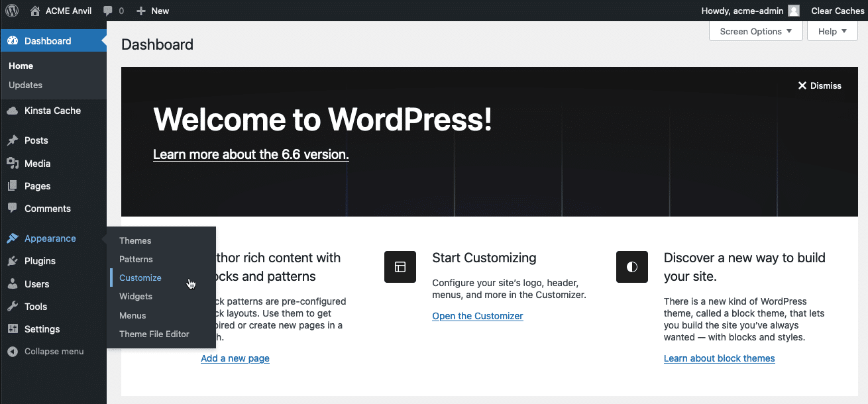This screenshot has width=868, height=404.
Task: Open the Theme File Editor submenu item
Action: pyautogui.click(x=155, y=334)
